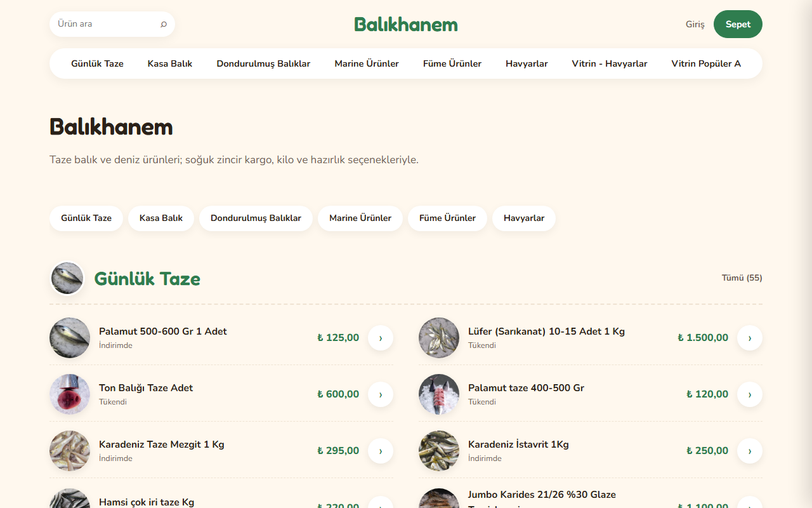Open arrow button for Karadeniz Taze Mezgit 1 Kg
Image resolution: width=812 pixels, height=508 pixels.
(x=381, y=451)
